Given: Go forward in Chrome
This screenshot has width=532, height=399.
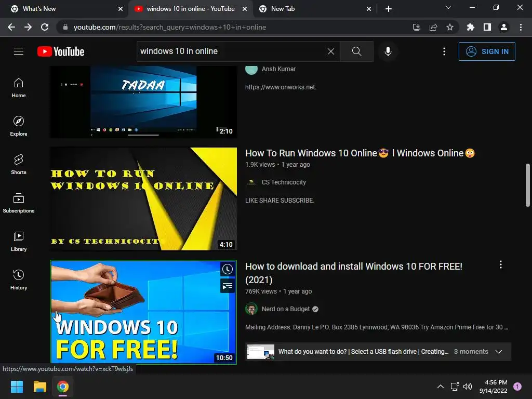Looking at the screenshot, I should tap(28, 27).
